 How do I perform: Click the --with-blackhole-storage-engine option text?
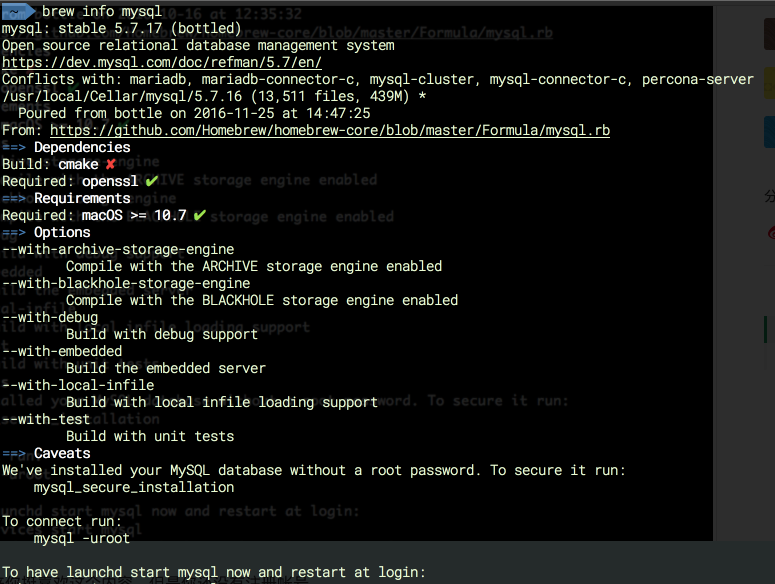[x=126, y=284]
